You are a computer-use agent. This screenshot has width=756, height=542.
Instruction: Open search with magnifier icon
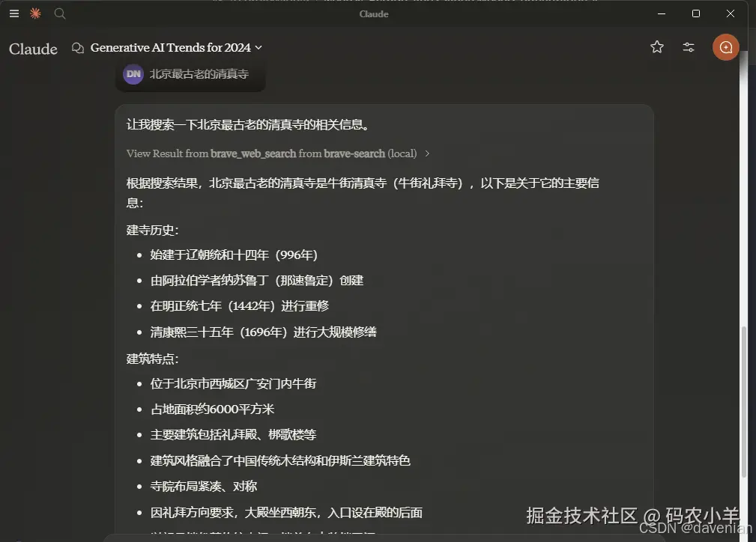click(x=60, y=13)
